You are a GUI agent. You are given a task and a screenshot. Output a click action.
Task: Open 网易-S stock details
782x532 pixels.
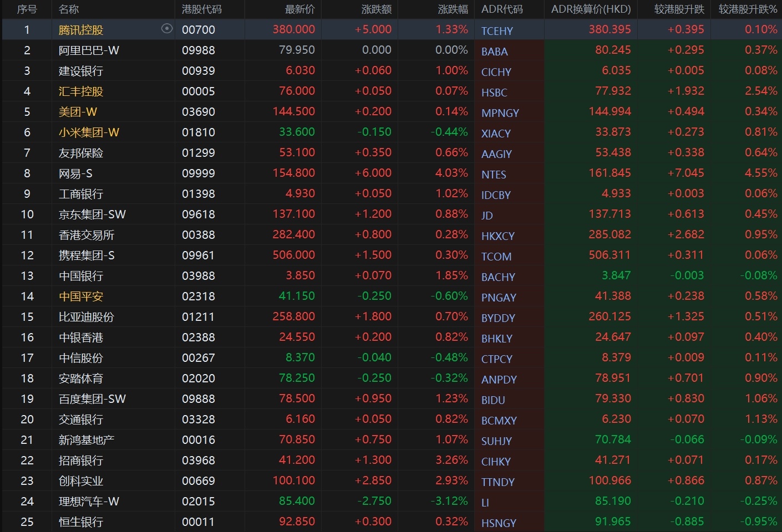click(75, 173)
